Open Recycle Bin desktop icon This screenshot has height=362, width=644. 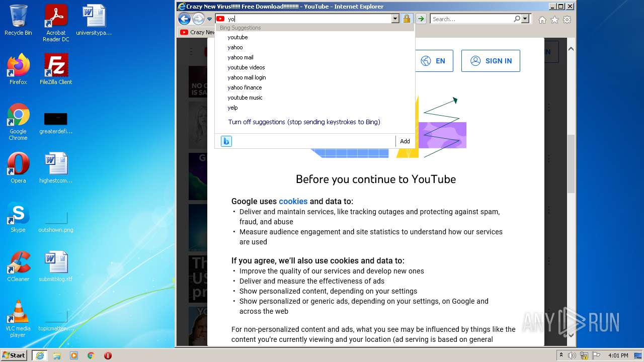tap(18, 20)
